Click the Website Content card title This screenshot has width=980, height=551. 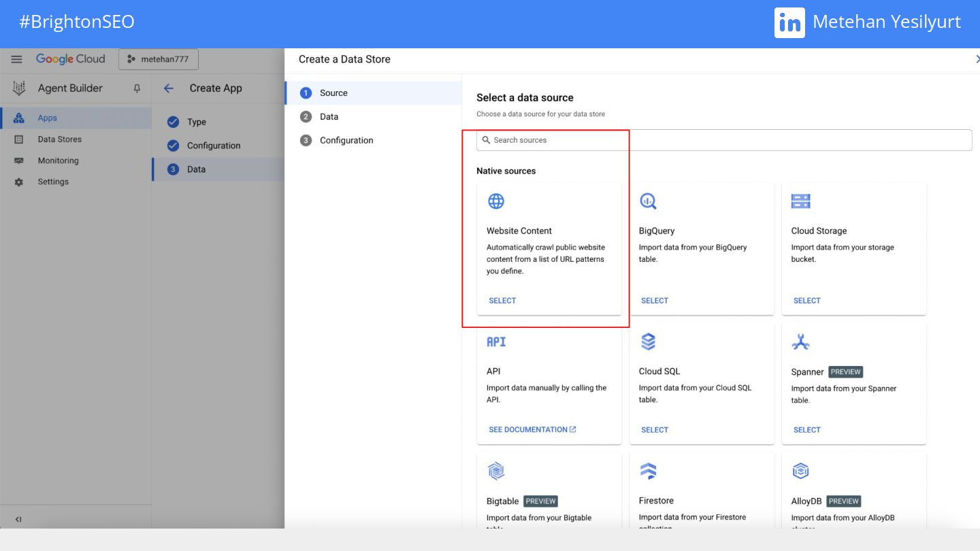coord(519,231)
